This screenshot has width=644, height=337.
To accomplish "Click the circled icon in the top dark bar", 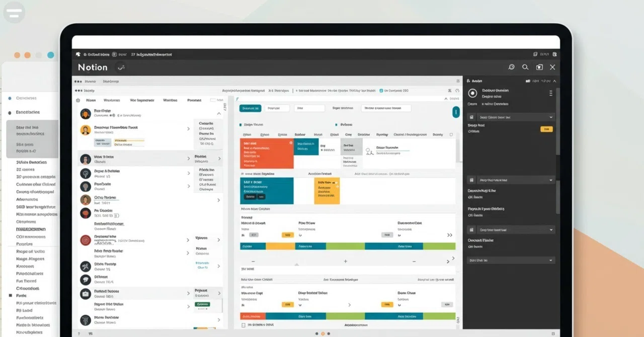I will point(114,54).
